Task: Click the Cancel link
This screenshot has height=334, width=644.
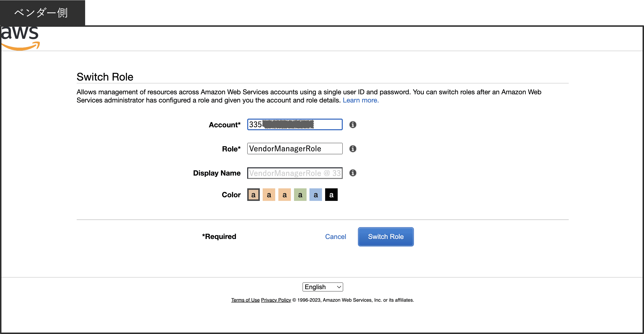Action: tap(335, 237)
